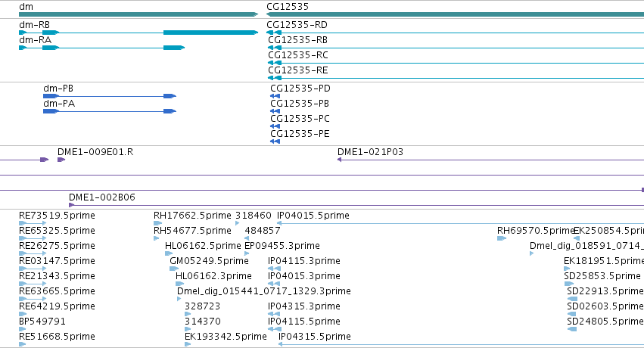Click the DME1-002B06 clone label

coord(102,197)
